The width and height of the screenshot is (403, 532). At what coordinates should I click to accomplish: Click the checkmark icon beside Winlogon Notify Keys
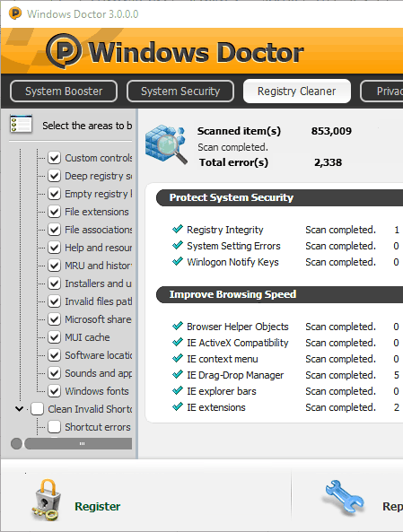pyautogui.click(x=178, y=262)
